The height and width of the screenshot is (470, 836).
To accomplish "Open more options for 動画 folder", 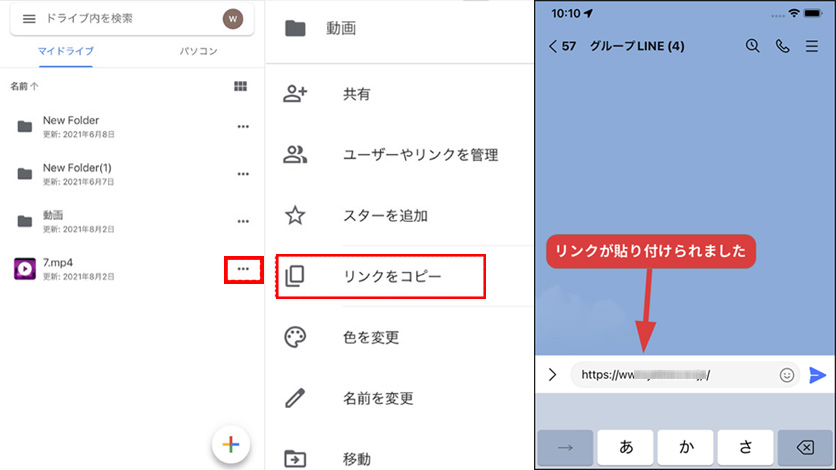I will 243,221.
